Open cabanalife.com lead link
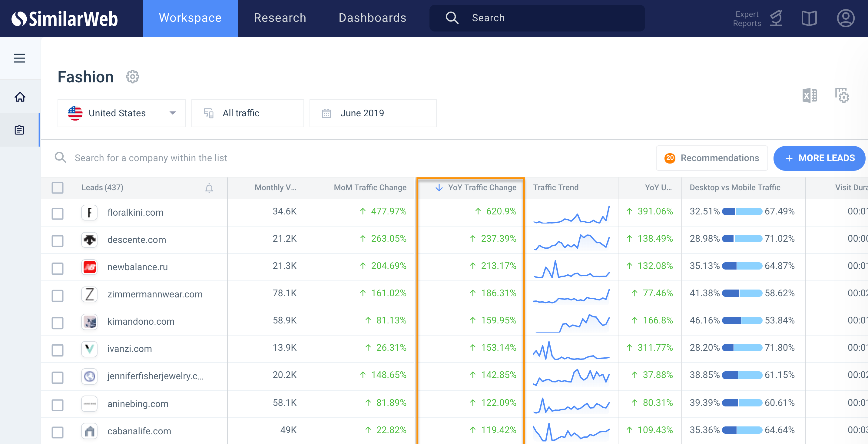868x444 pixels. (139, 431)
